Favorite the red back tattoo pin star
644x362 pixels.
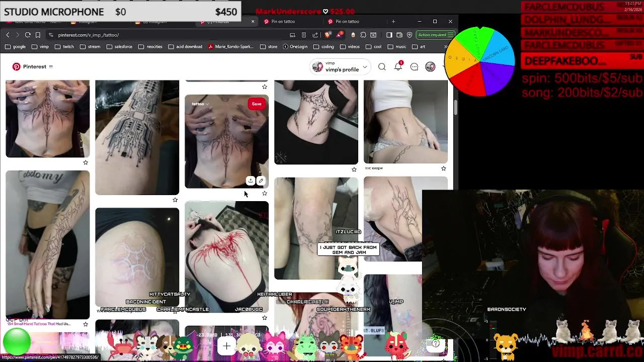tap(265, 318)
